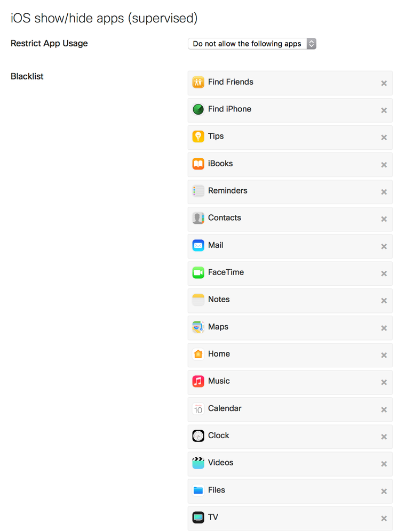Remove Clock from the blacklist

(x=384, y=437)
